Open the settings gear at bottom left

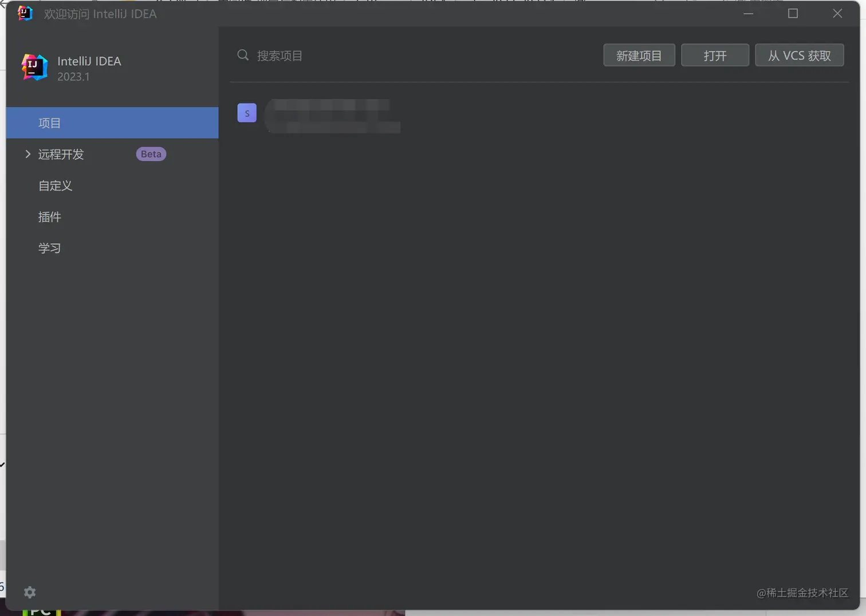[x=30, y=592]
